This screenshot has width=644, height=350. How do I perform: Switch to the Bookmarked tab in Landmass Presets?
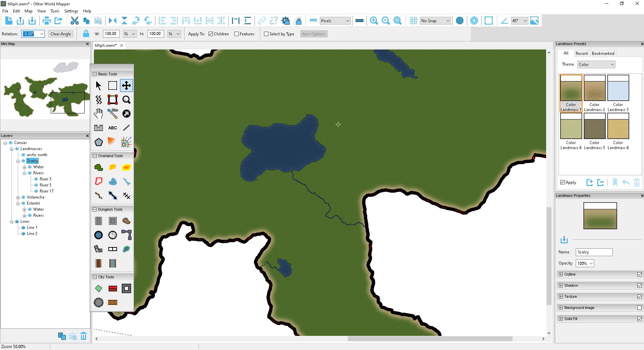[x=603, y=53]
